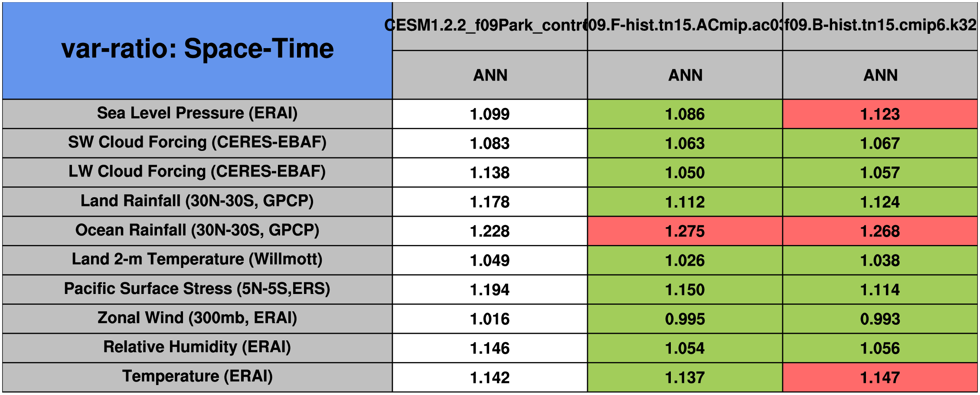Select the green cell showing 0.995

tap(685, 319)
